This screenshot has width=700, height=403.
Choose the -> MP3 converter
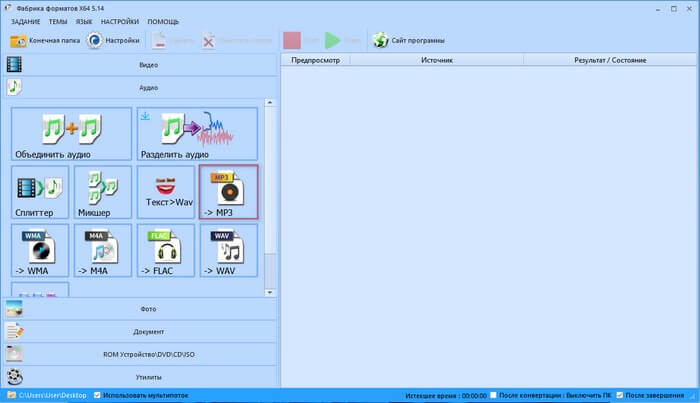coord(229,192)
